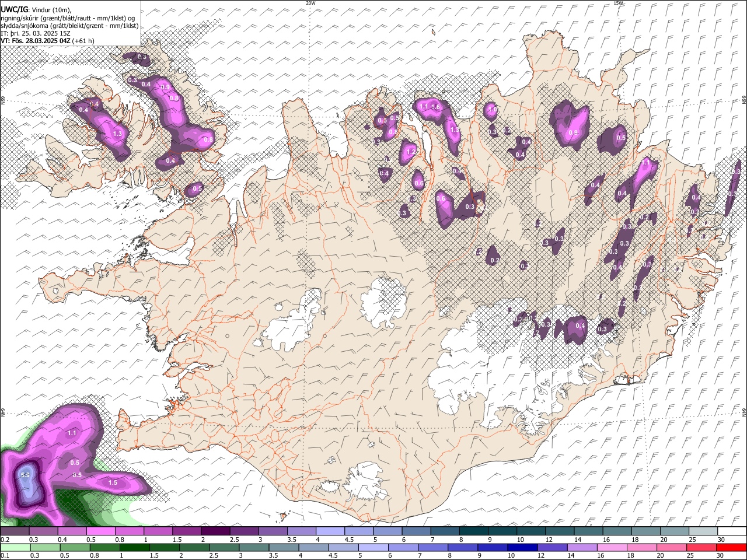
Task: Select the dark green bottom-row swatch between 1 and 1.5
Action: click(x=134, y=547)
